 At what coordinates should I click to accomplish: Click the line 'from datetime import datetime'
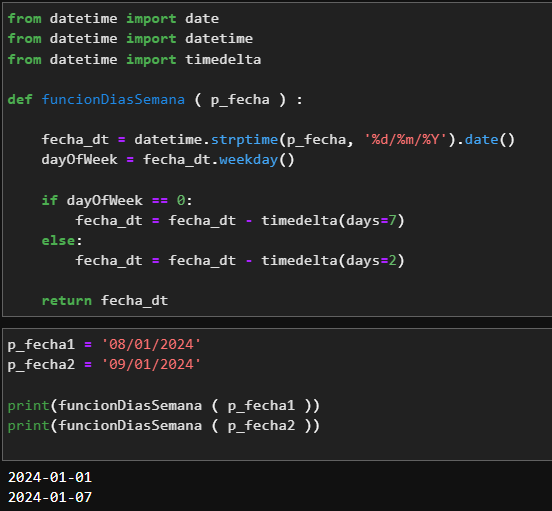pos(130,39)
